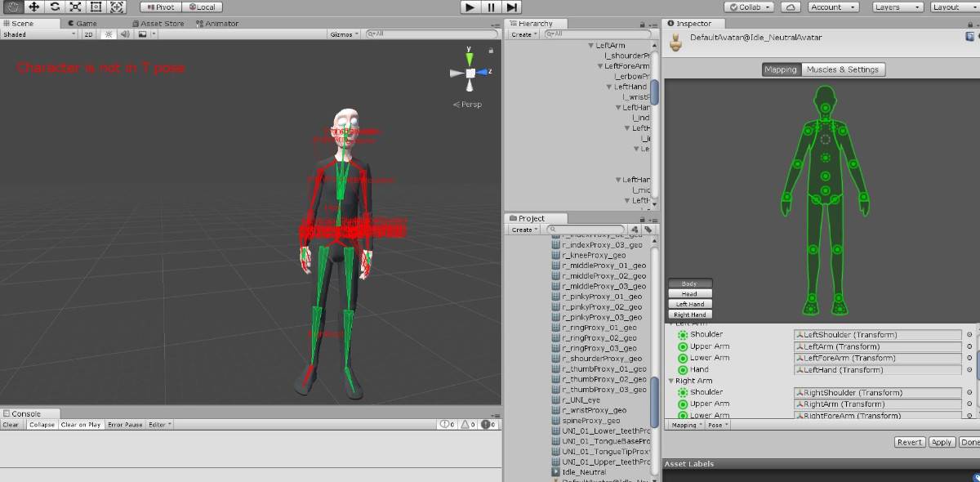The width and height of the screenshot is (980, 482).
Task: Show the Left Hand mapping view
Action: coord(690,304)
